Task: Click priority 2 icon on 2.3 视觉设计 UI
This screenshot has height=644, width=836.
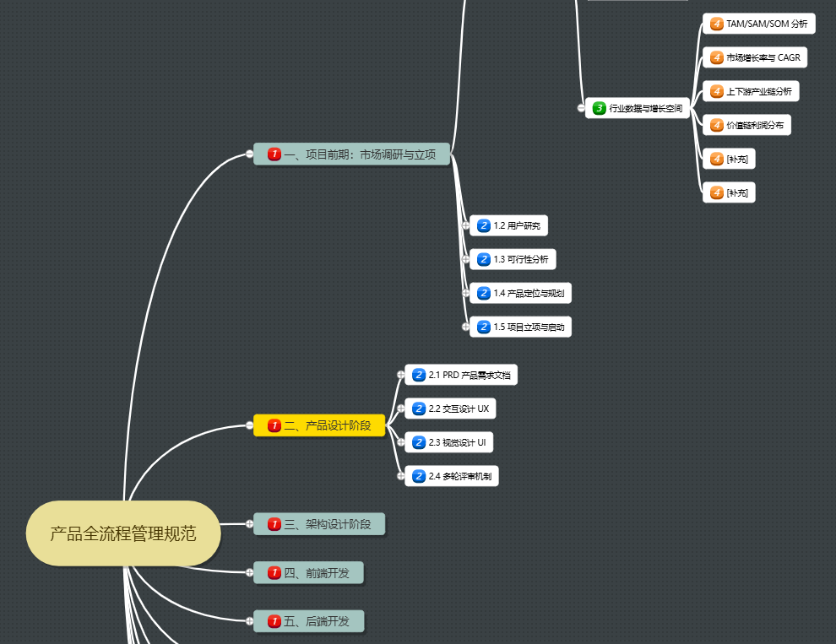Action: coord(419,442)
